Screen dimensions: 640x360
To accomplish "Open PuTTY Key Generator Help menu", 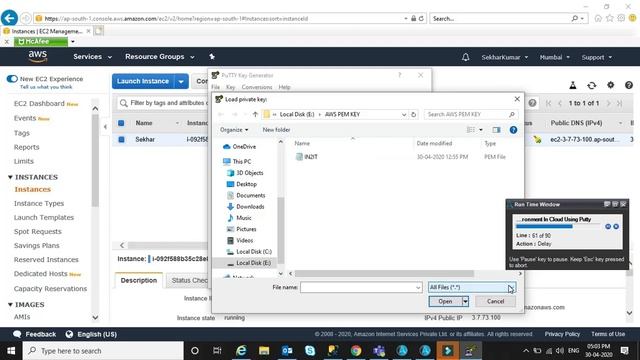I will 284,87.
